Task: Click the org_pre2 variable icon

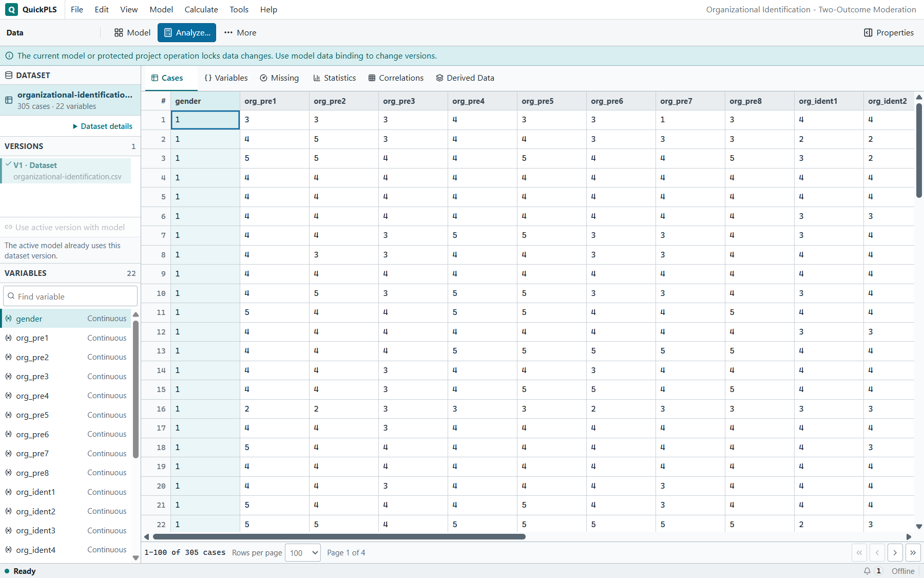Action: (9, 357)
